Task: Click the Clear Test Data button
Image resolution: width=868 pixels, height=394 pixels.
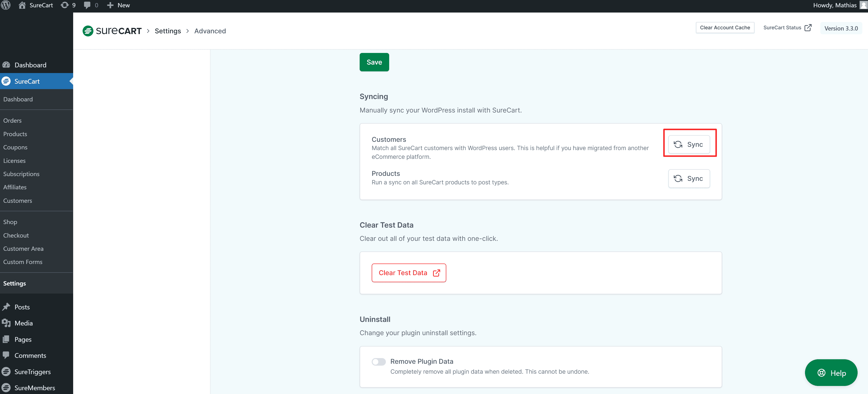Action: coord(408,273)
